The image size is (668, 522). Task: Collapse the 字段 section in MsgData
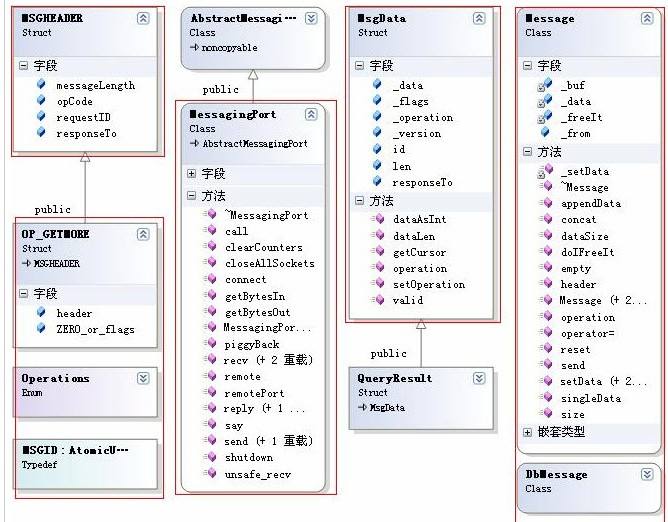coord(359,66)
